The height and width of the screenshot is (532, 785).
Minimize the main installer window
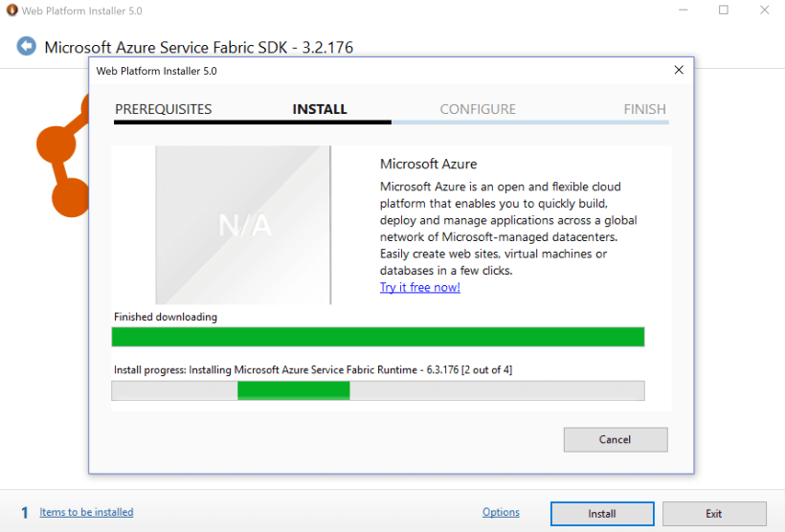[x=683, y=11]
